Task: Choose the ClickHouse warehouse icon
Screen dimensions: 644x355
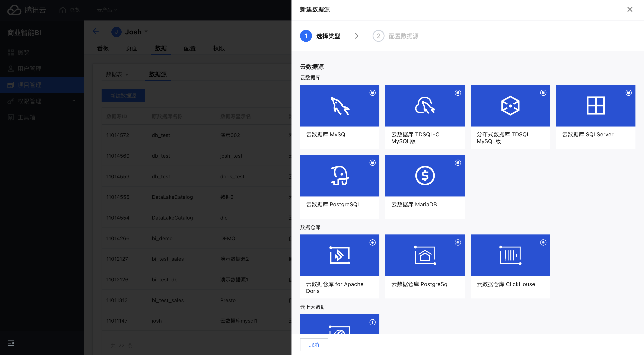Action: click(510, 255)
